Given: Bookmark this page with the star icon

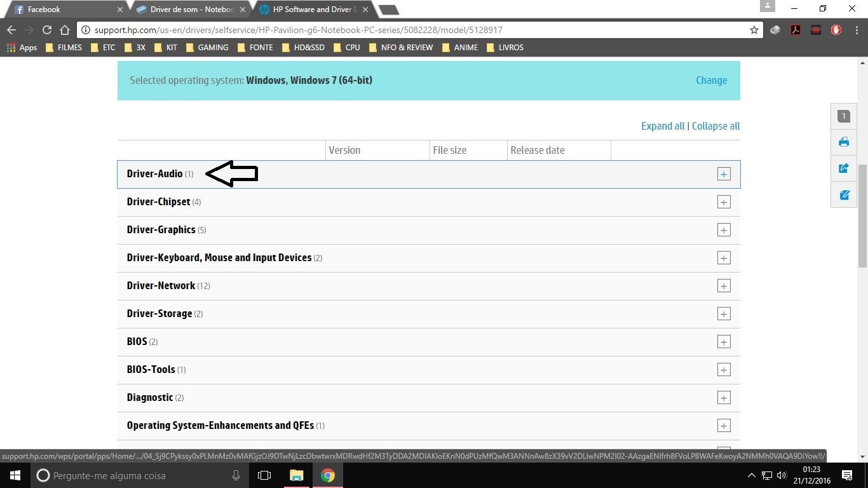Looking at the screenshot, I should [754, 30].
